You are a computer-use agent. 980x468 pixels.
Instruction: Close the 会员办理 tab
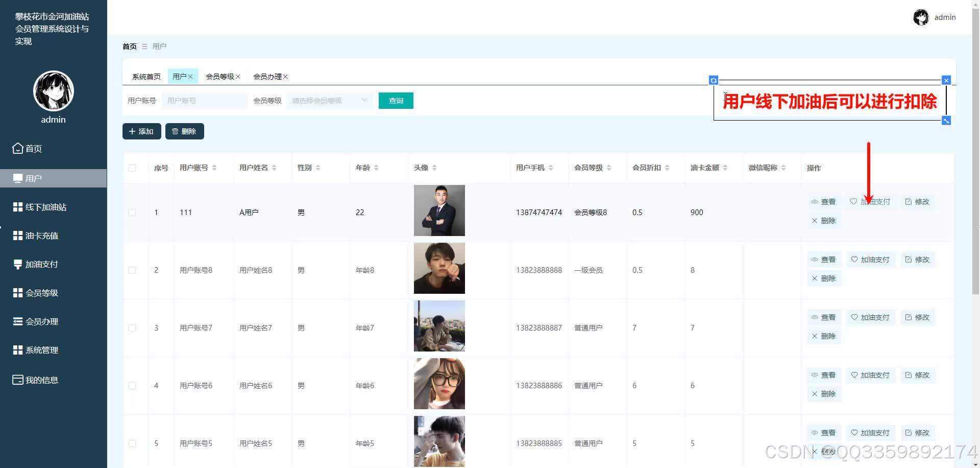point(285,77)
